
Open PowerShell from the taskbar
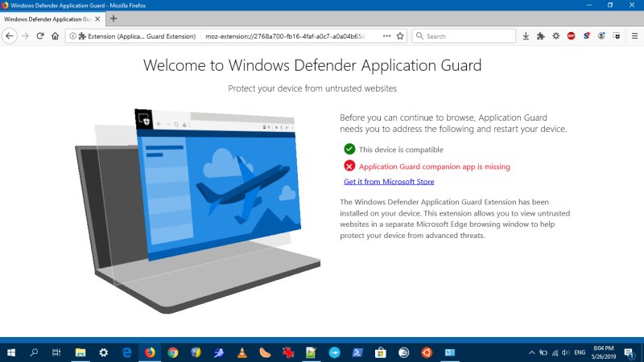357,352
